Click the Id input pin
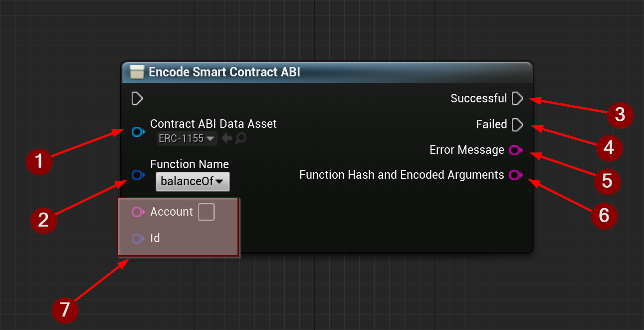 pos(138,238)
